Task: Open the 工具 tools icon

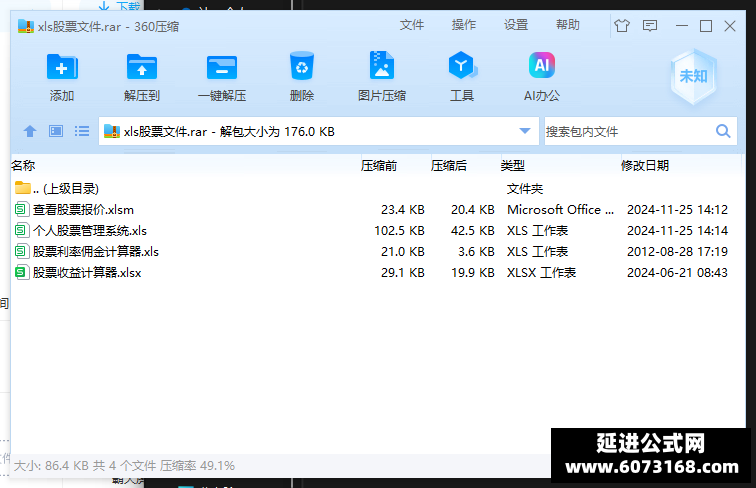Action: coord(462,65)
